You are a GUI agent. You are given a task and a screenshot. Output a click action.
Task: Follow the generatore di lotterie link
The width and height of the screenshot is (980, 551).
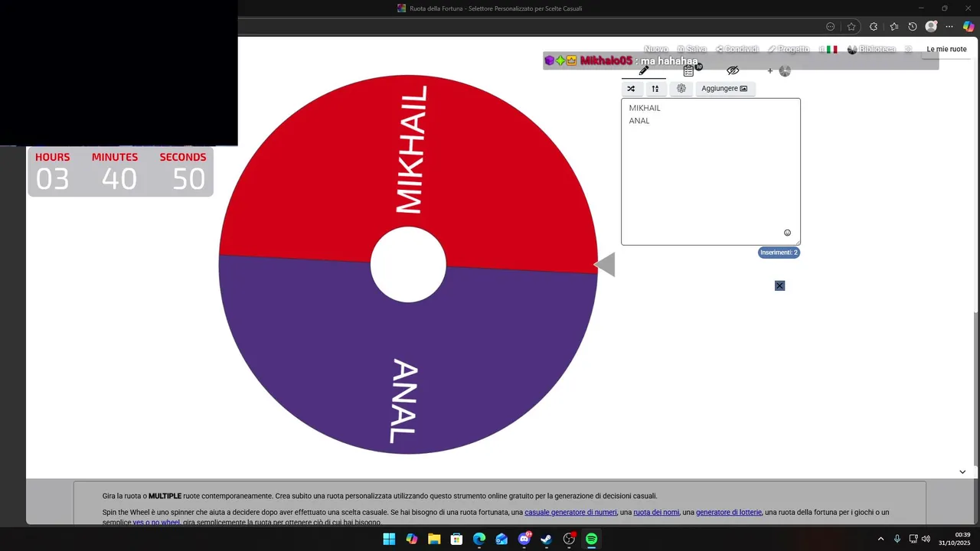pyautogui.click(x=729, y=512)
